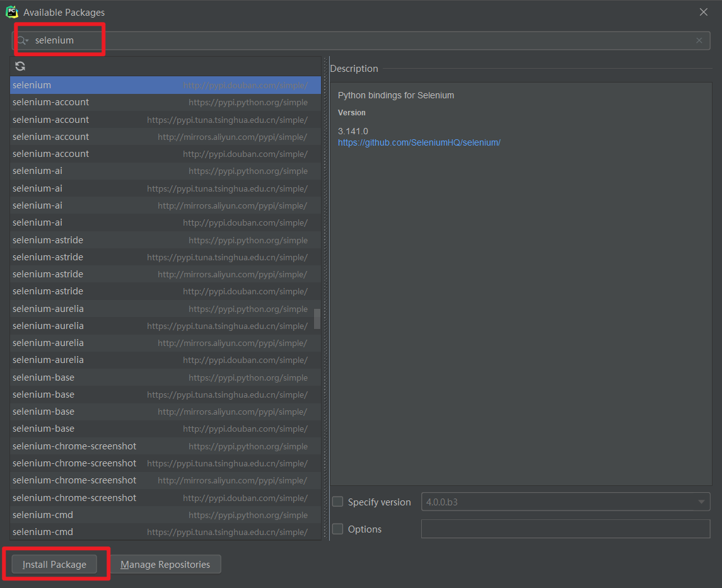Select selenium-chrome-screenshot from pypi.python.org

tap(165, 446)
